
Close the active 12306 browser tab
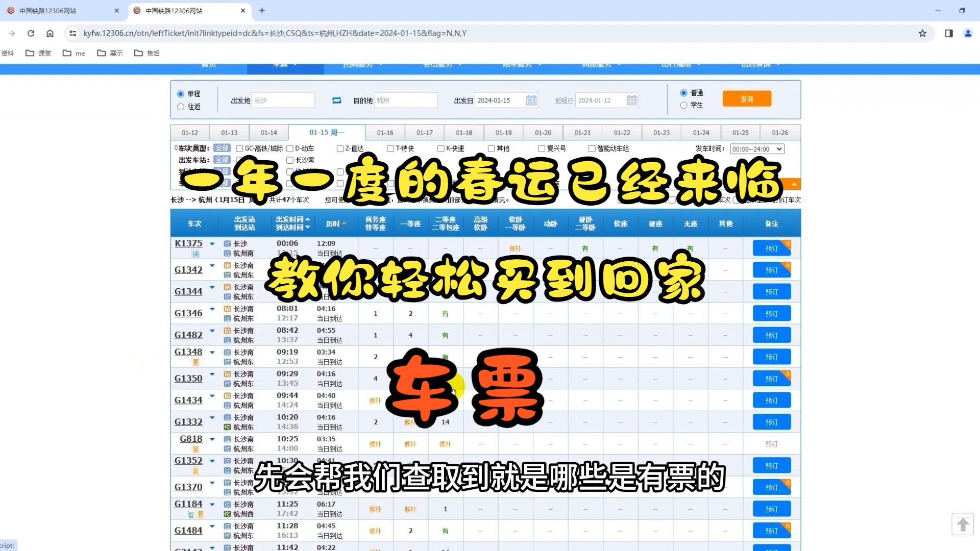tap(243, 10)
